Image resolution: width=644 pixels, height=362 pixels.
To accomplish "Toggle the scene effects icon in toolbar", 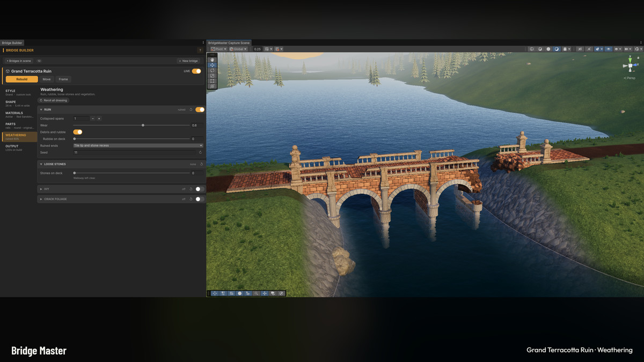I will (597, 49).
